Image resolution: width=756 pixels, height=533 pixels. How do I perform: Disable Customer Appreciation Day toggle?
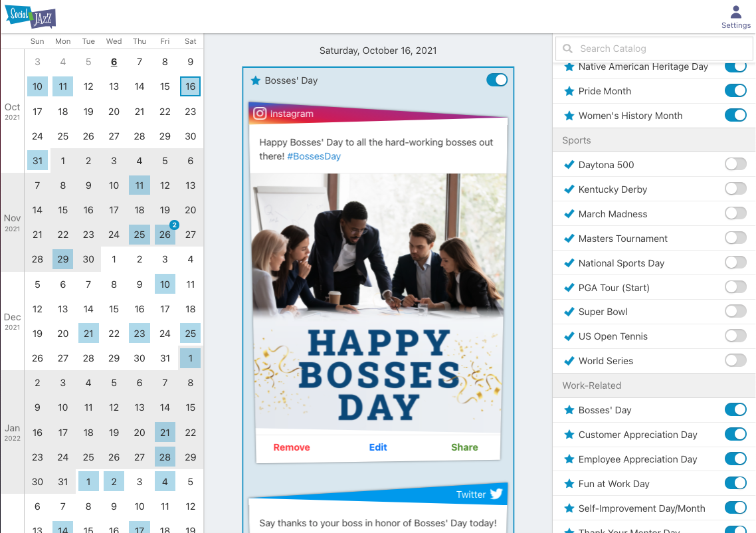[x=735, y=433]
